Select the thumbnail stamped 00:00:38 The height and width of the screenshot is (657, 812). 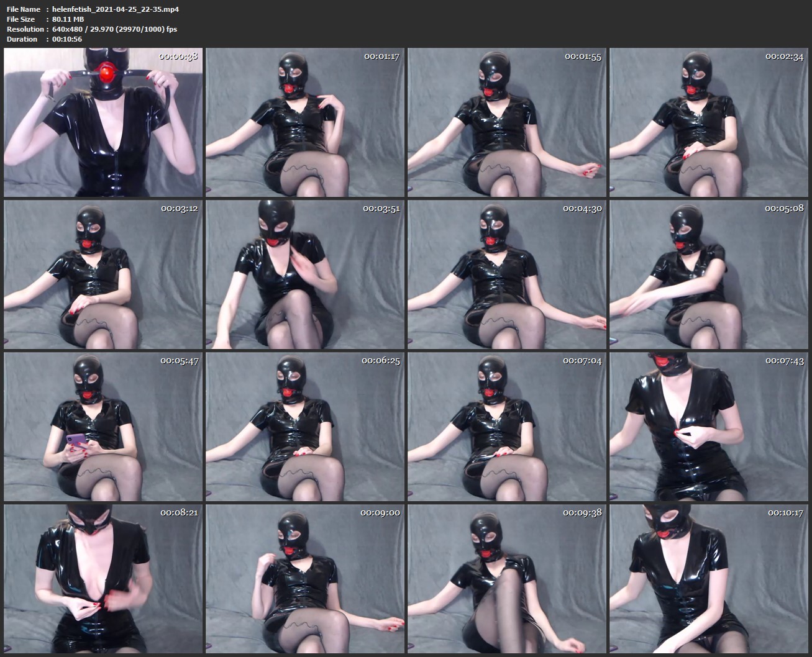pyautogui.click(x=103, y=122)
